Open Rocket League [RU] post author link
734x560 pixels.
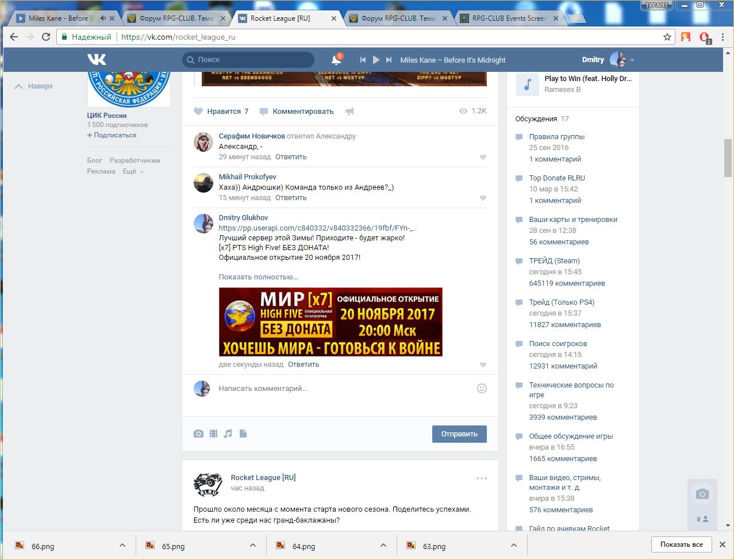(263, 478)
